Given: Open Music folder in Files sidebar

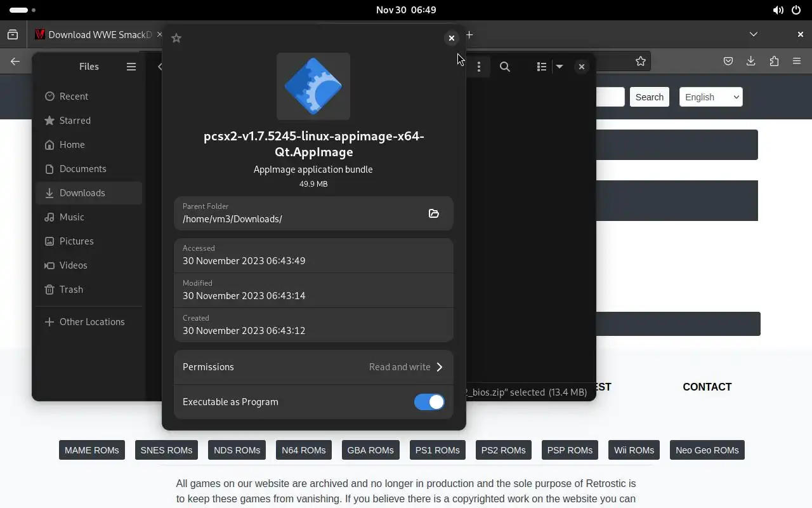Looking at the screenshot, I should click(89, 217).
